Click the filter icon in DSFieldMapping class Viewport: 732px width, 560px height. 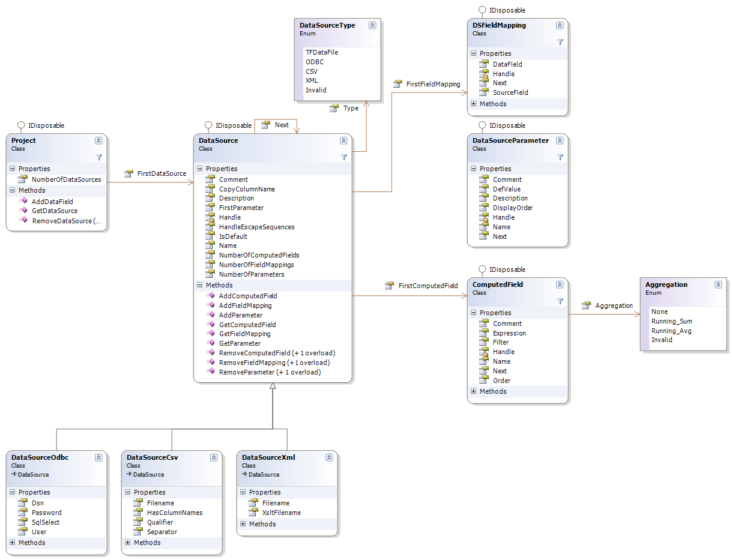click(560, 42)
